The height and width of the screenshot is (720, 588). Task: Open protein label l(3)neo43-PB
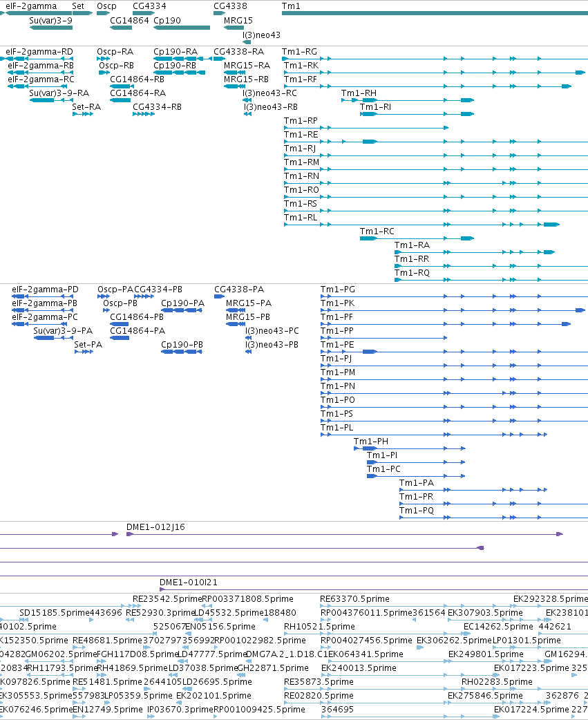272,345
